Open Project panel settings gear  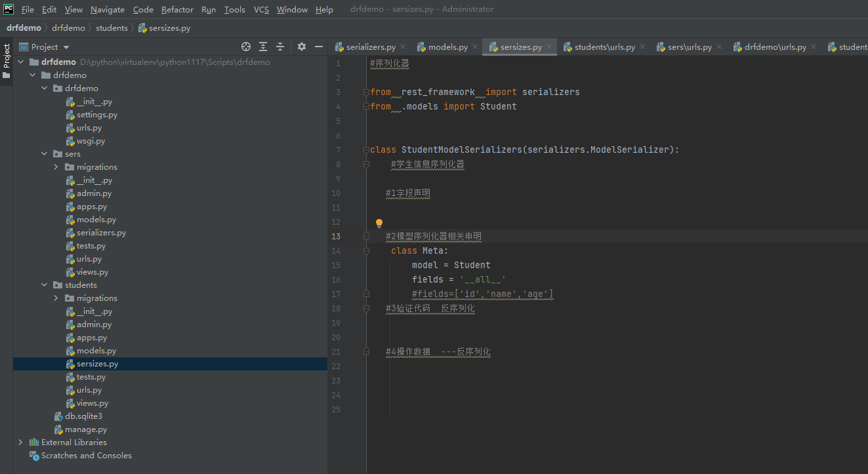point(302,47)
